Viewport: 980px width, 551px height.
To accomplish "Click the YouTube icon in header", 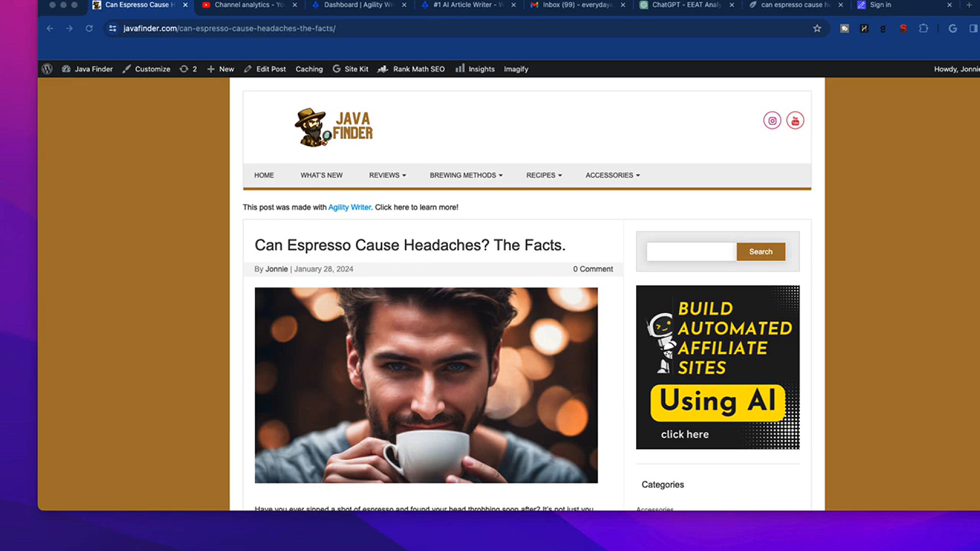I will [x=795, y=121].
